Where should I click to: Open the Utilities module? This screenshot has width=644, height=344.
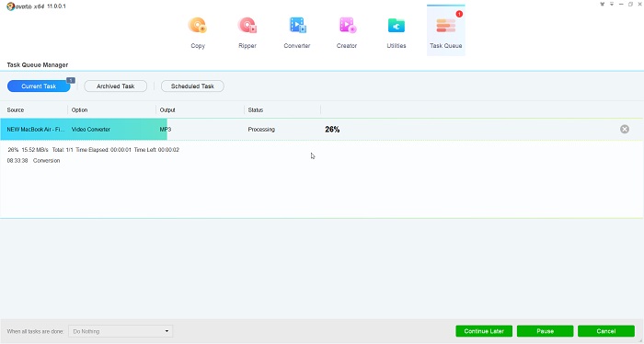(x=397, y=32)
